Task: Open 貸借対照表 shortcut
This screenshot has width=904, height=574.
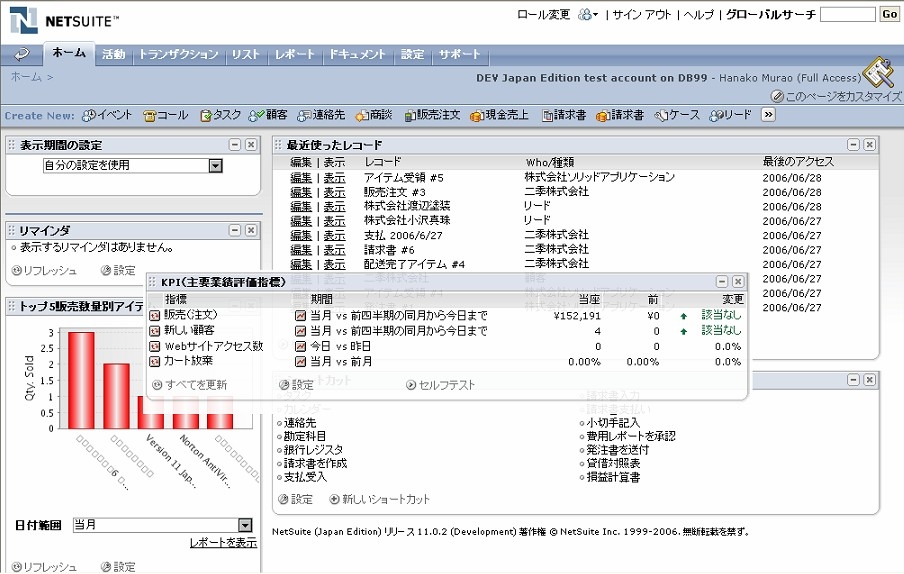Action: [613, 463]
